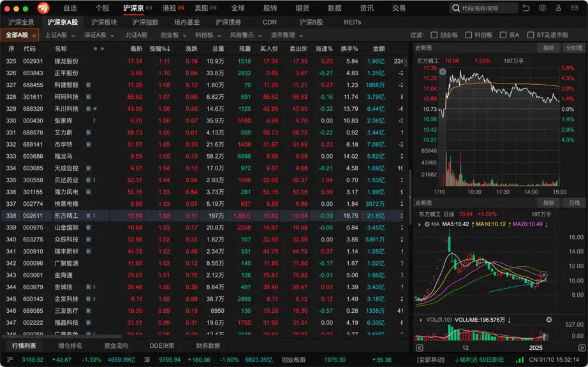This screenshot has width=588, height=367.
Task: Click the 指标 button on intraday chart panel
Action: coord(548,48)
